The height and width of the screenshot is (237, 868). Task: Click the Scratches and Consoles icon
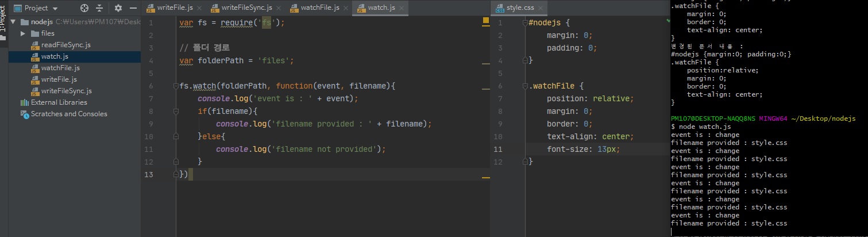[25, 114]
